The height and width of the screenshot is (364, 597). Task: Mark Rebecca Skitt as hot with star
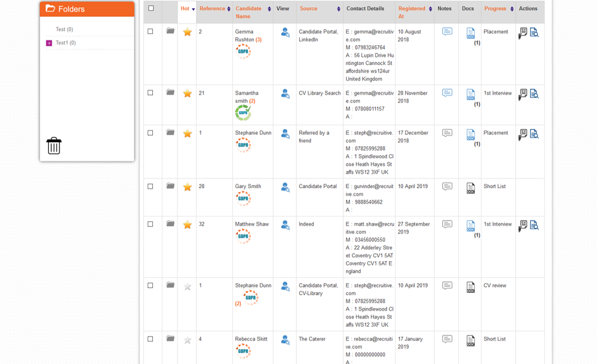[187, 340]
